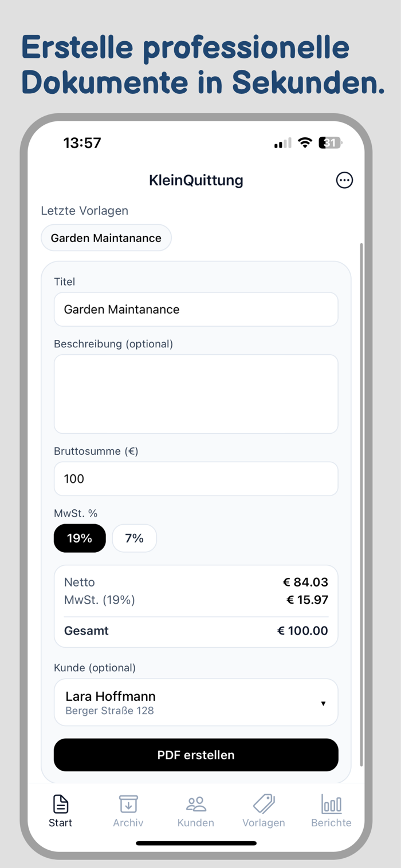The image size is (401, 868).
Task: Select the 19% MwSt. rate
Action: tap(80, 538)
